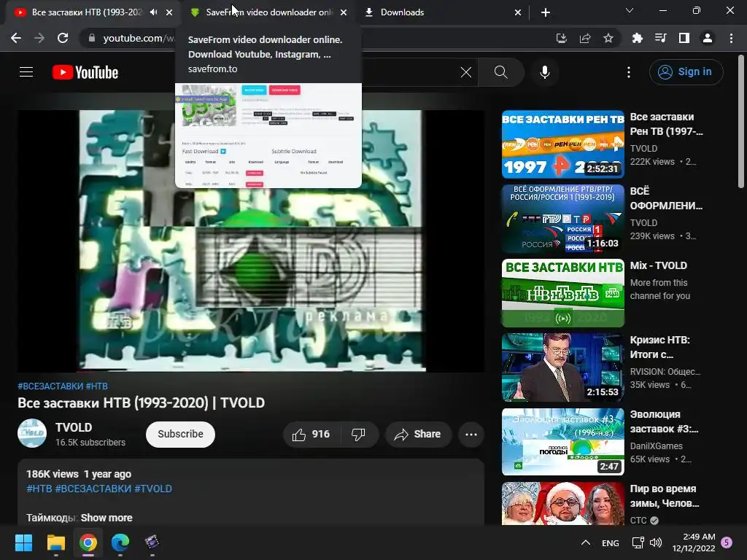Clear the YouTube search box with X

466,72
